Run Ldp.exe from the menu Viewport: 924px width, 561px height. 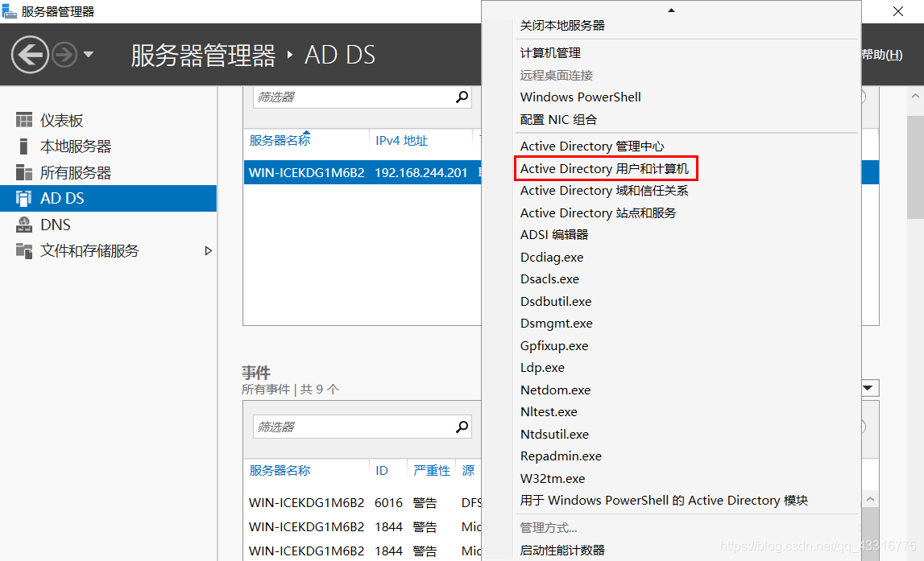pos(542,367)
